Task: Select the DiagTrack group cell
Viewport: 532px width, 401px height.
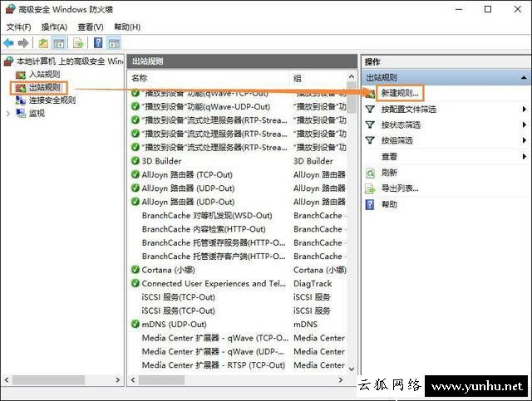Action: tap(313, 283)
